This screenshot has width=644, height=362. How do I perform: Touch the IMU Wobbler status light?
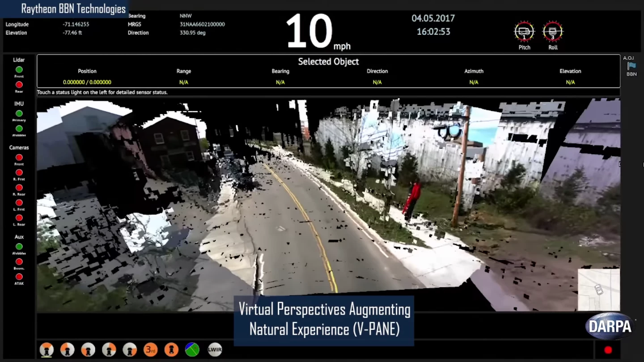[19, 129]
